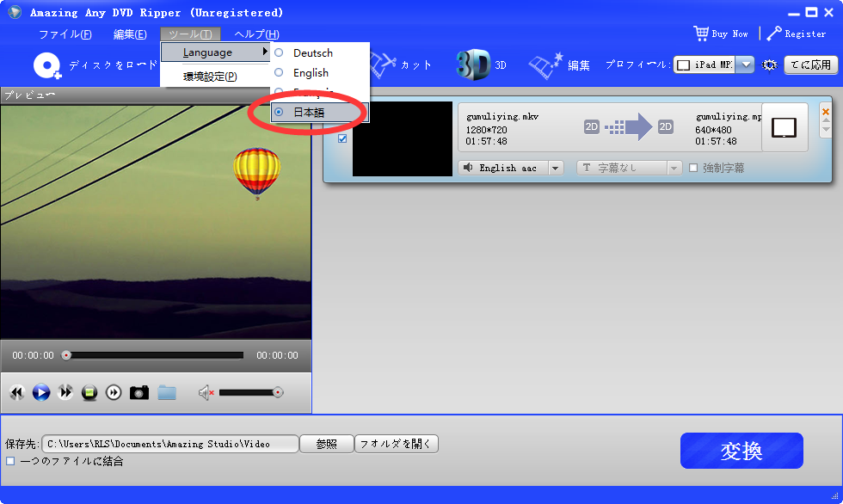843x504 pixels.
Task: Open the ファイル(F) menu
Action: point(65,34)
